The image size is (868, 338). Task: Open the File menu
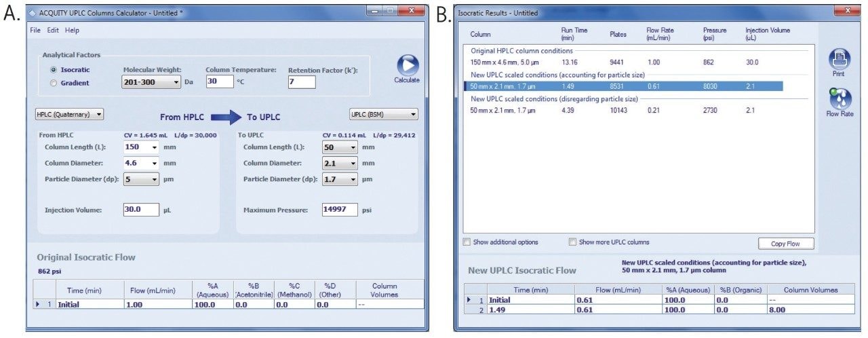(35, 31)
